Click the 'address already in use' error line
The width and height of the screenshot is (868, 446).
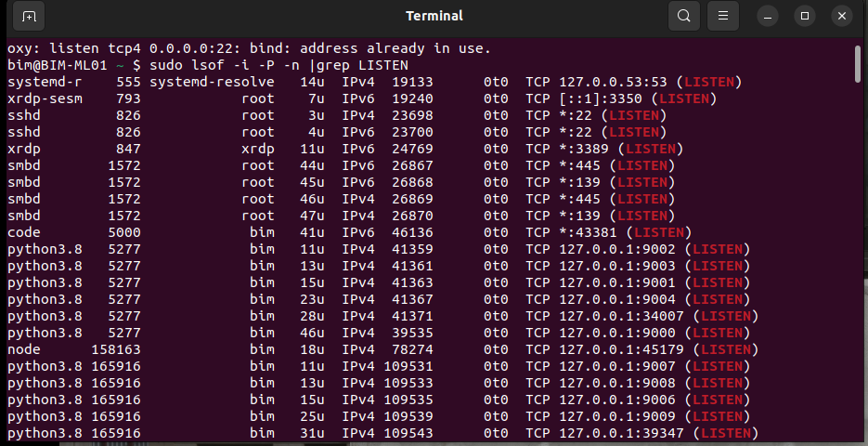point(249,48)
